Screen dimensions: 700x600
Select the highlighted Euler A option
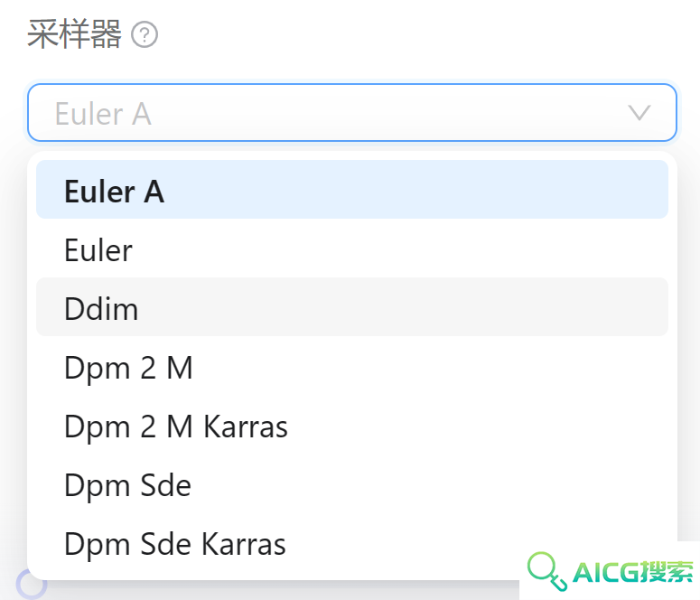coord(351,190)
